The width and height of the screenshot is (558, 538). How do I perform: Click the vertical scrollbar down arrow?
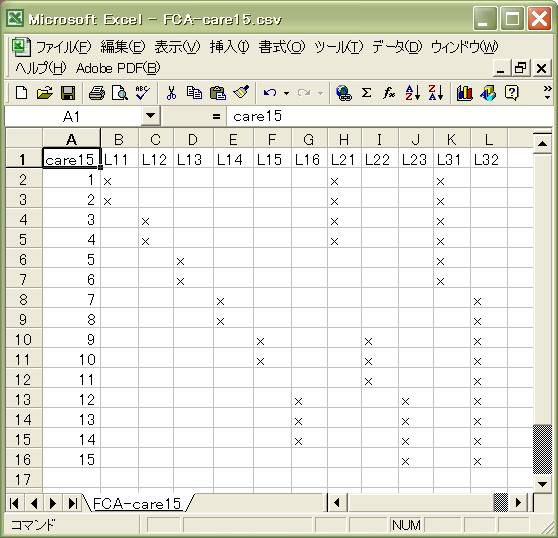pyautogui.click(x=542, y=484)
